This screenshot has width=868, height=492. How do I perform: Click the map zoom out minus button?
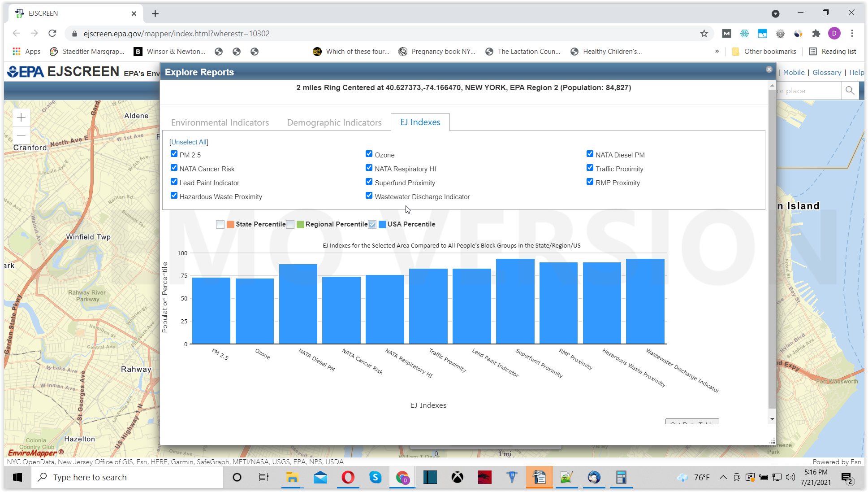21,135
